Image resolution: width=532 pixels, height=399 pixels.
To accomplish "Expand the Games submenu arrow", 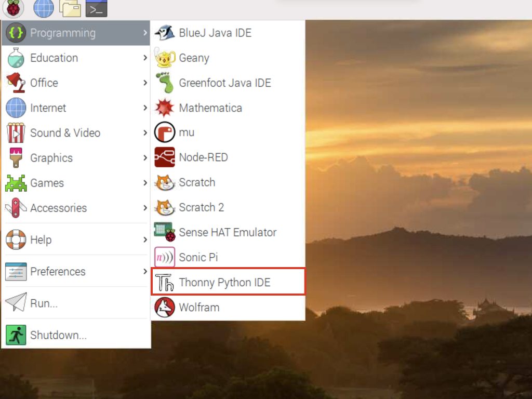I will click(x=145, y=183).
